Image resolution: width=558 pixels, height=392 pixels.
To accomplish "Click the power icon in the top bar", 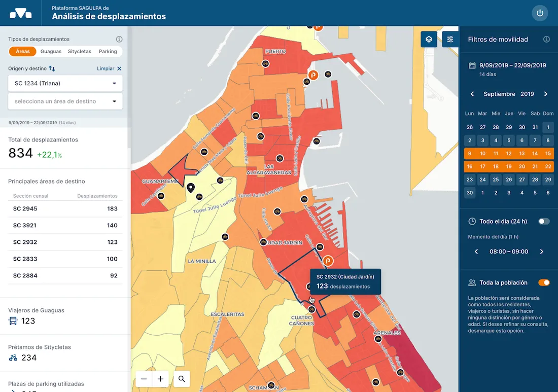I will [x=540, y=13].
